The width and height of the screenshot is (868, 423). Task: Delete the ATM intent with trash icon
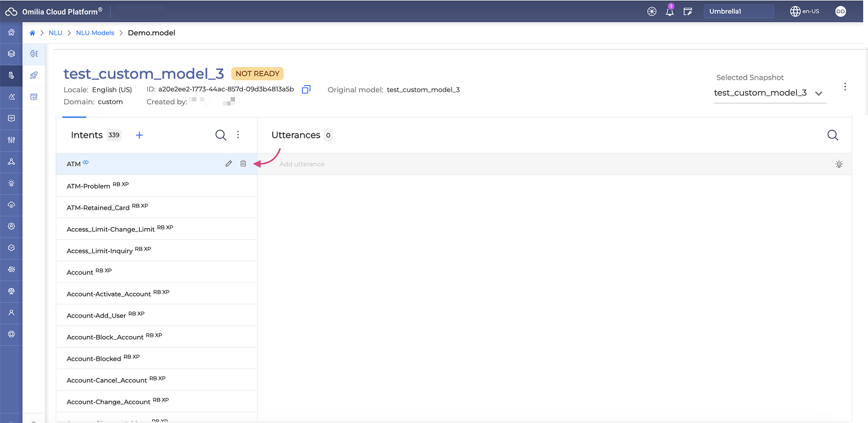tap(243, 164)
